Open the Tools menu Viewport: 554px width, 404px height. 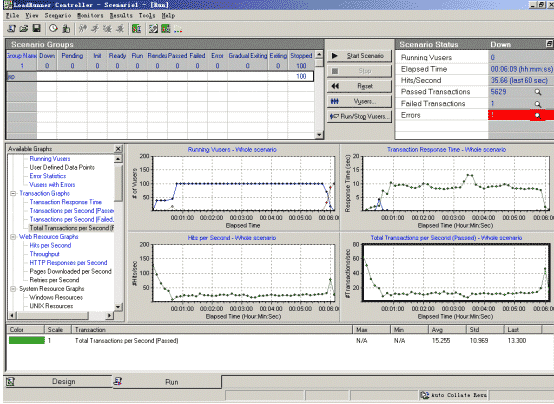coord(147,15)
